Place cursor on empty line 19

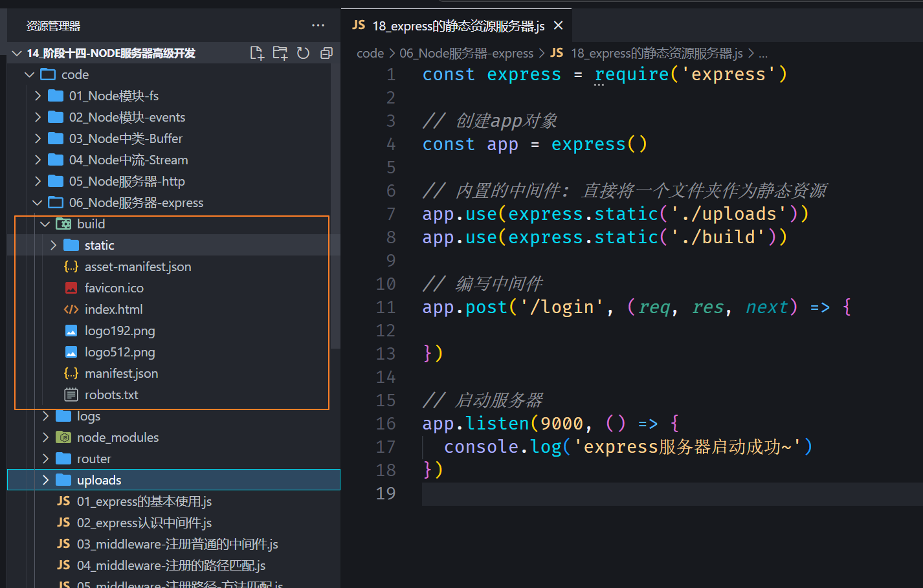(x=583, y=494)
